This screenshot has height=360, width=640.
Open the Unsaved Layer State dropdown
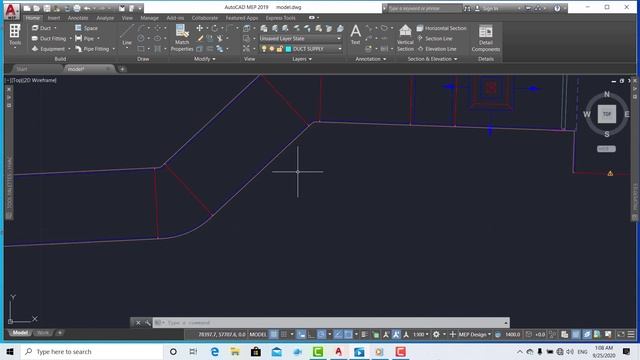coord(300,38)
